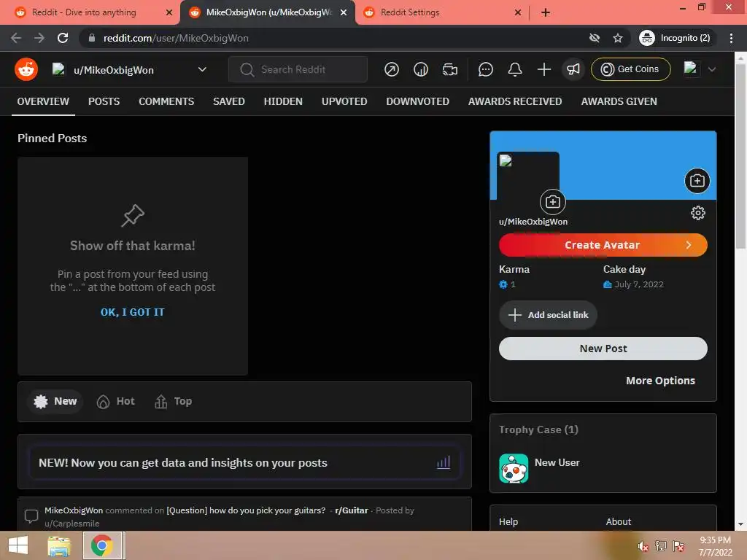Screen dimensions: 747x560
Task: Dismiss pinned tip with OK, I GOT IT
Action: click(133, 312)
